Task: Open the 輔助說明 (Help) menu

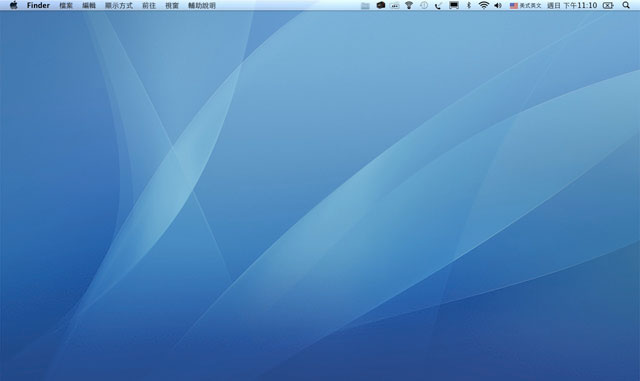Action: point(202,6)
